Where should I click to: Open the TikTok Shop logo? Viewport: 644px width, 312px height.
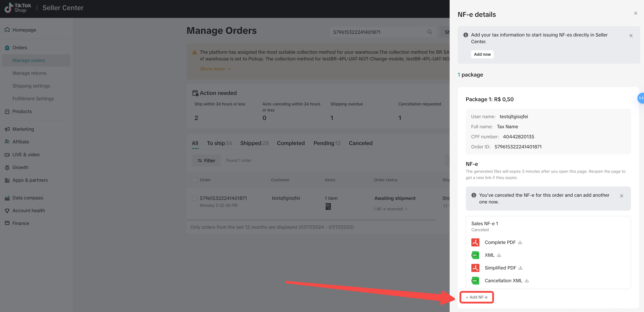click(18, 8)
